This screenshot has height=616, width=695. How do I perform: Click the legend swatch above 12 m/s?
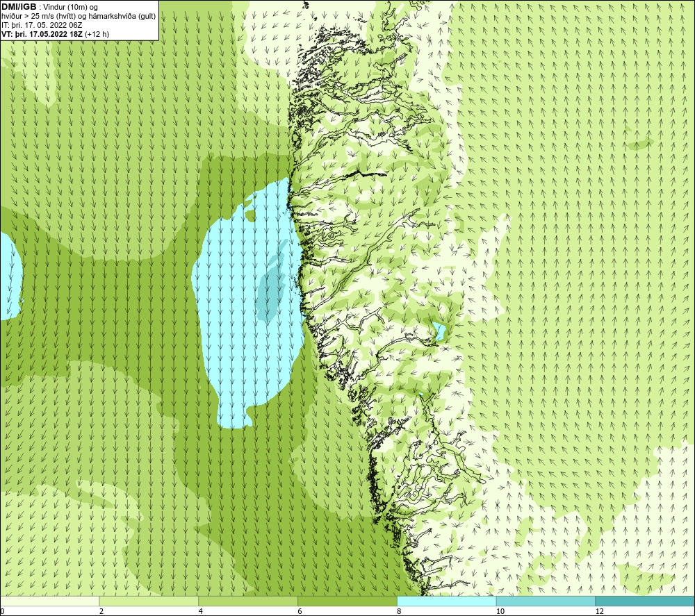point(646,601)
